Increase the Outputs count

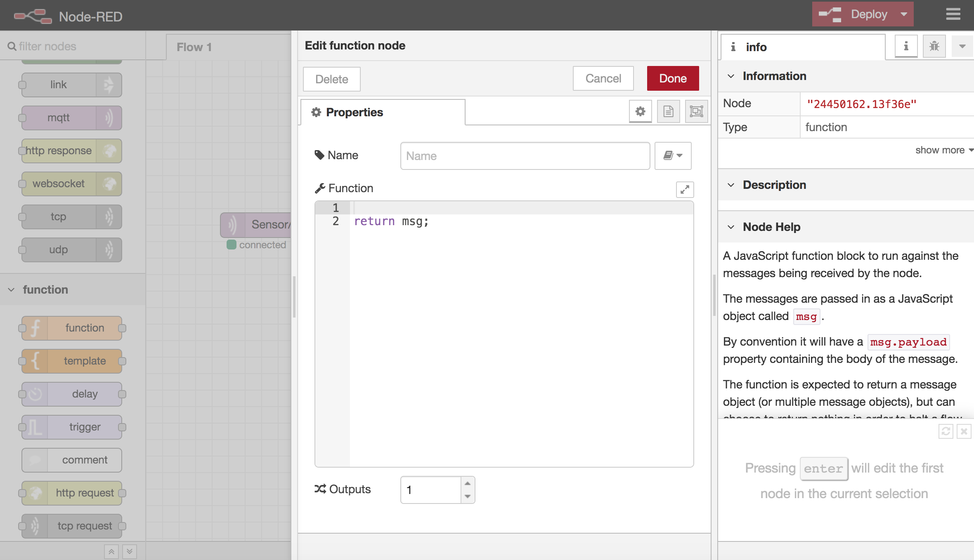coord(468,483)
